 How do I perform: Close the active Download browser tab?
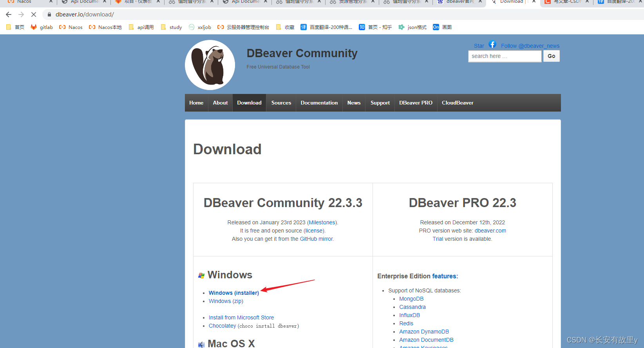pyautogui.click(x=534, y=2)
